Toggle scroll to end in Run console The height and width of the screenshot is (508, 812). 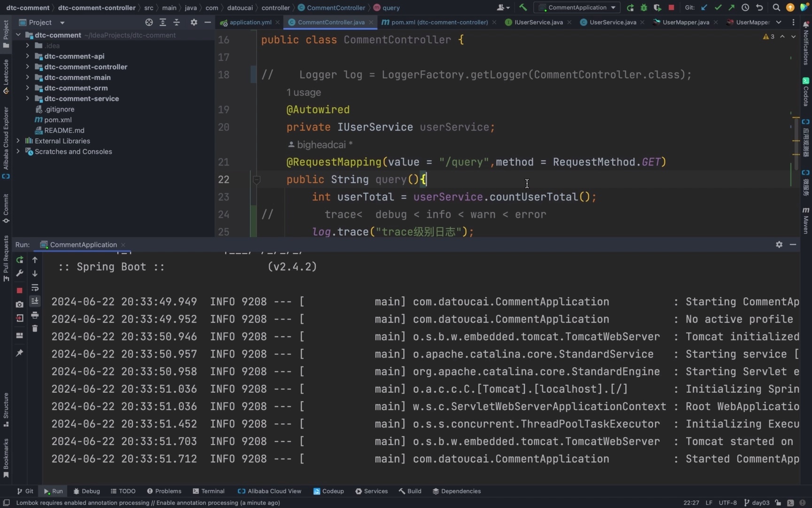[x=35, y=301]
